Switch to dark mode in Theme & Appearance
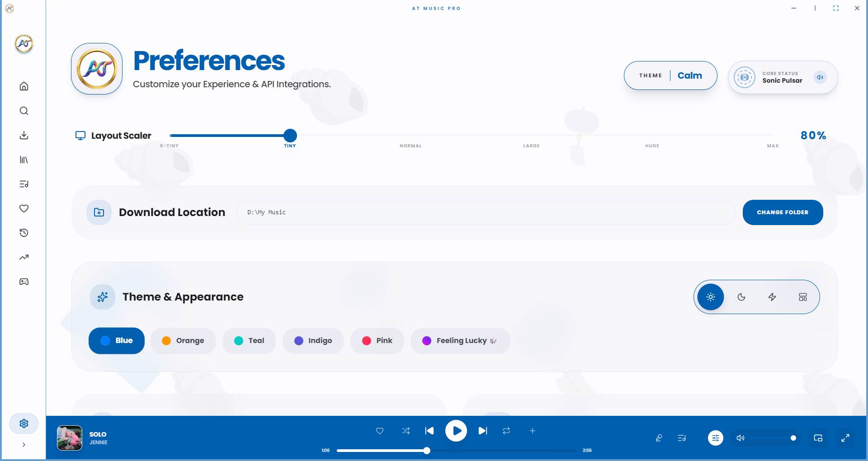Screen dimensions: 868x461 (x=741, y=297)
